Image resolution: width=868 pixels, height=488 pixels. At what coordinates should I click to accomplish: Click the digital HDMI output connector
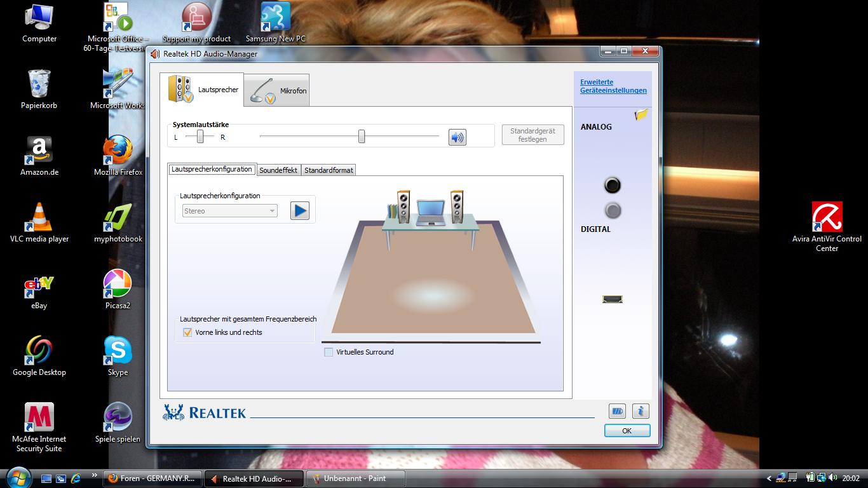(613, 299)
